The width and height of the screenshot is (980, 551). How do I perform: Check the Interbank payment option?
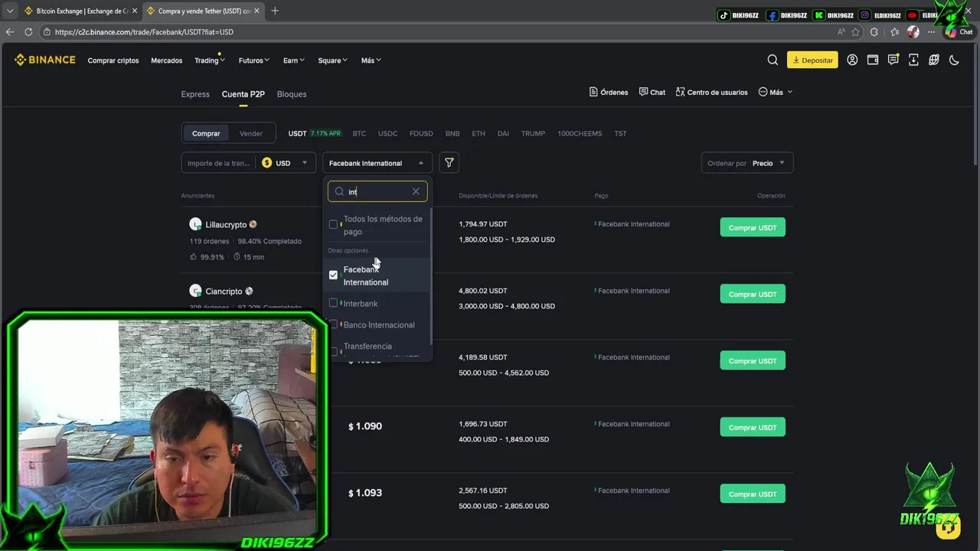coord(333,303)
